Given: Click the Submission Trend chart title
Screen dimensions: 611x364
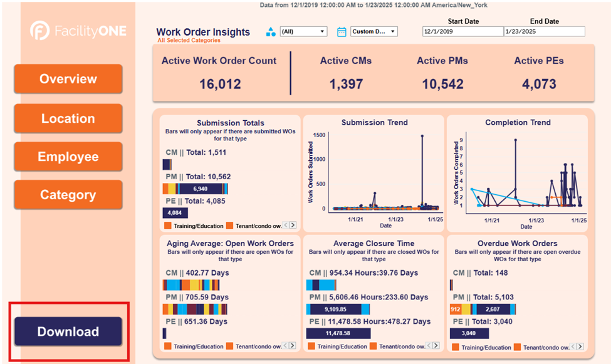Looking at the screenshot, I should (x=375, y=122).
